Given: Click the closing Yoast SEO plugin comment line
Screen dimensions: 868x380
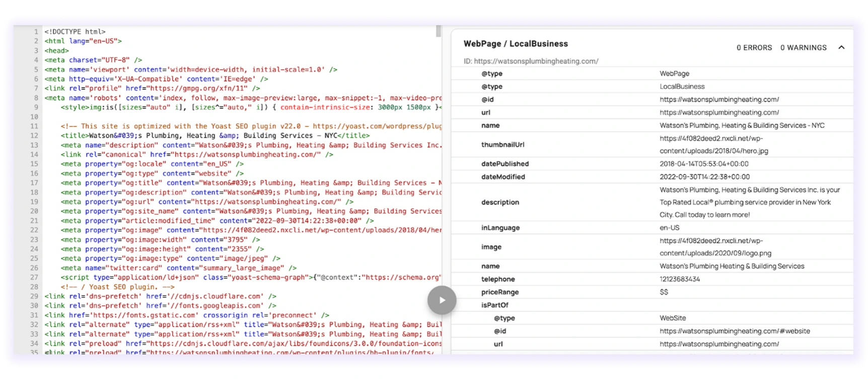Looking at the screenshot, I should 118,287.
